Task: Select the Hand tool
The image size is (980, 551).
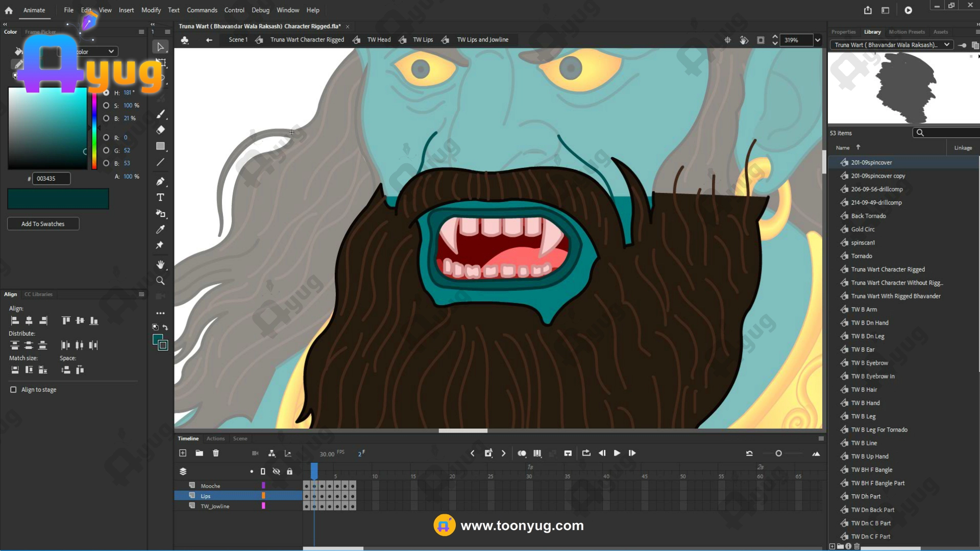Action: [160, 264]
